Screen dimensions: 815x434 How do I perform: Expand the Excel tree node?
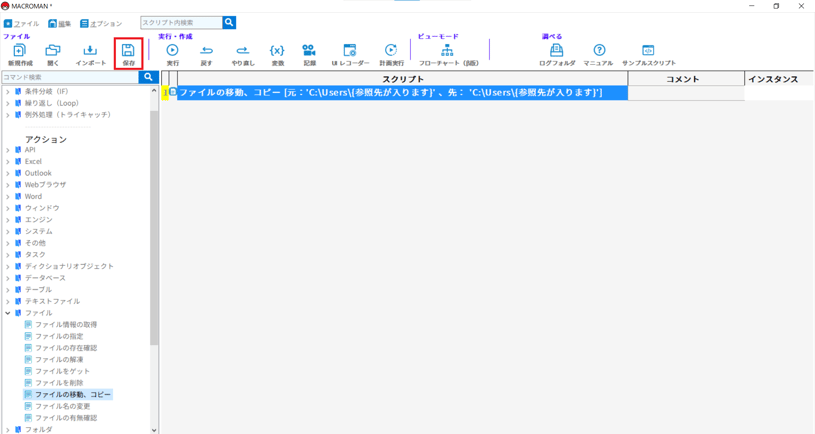8,162
